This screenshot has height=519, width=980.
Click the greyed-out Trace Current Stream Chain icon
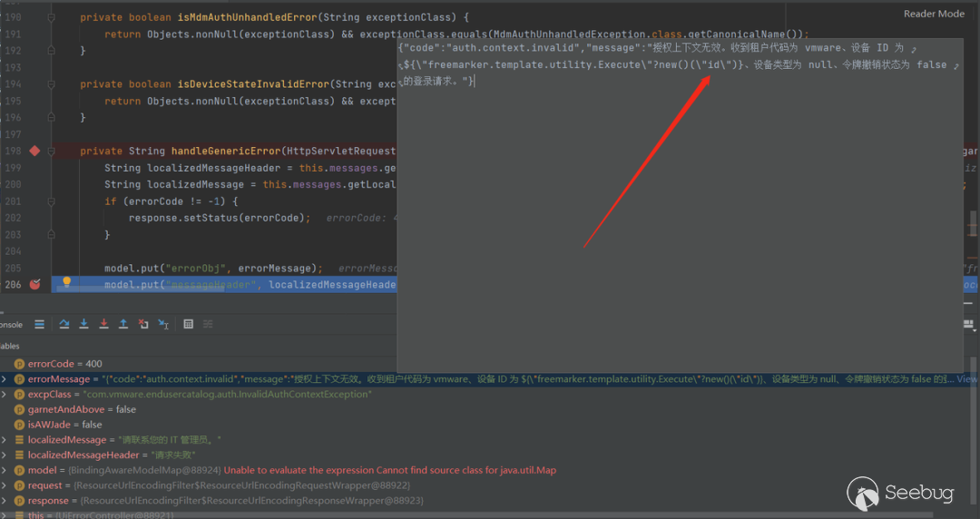(x=208, y=324)
